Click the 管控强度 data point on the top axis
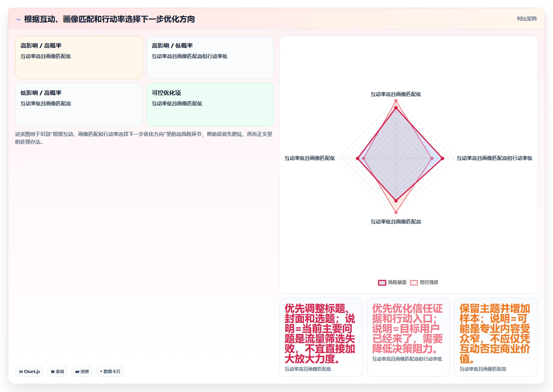 coord(396,101)
